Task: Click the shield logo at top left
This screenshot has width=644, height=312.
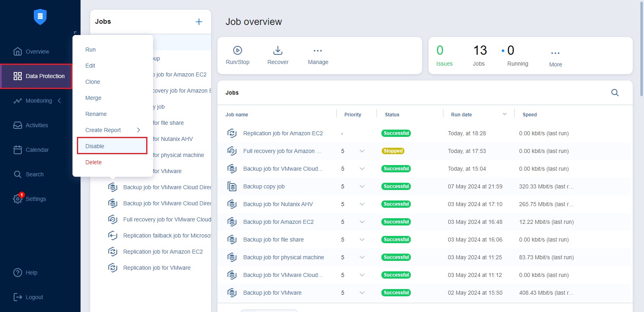Action: pyautogui.click(x=40, y=17)
